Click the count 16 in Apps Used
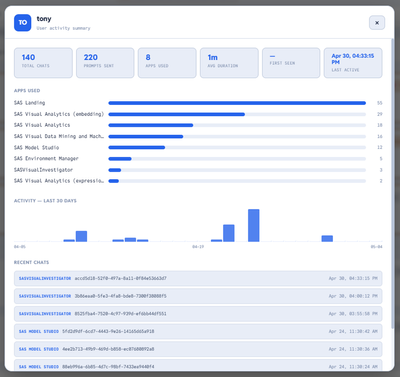400x377 pixels. [380, 136]
